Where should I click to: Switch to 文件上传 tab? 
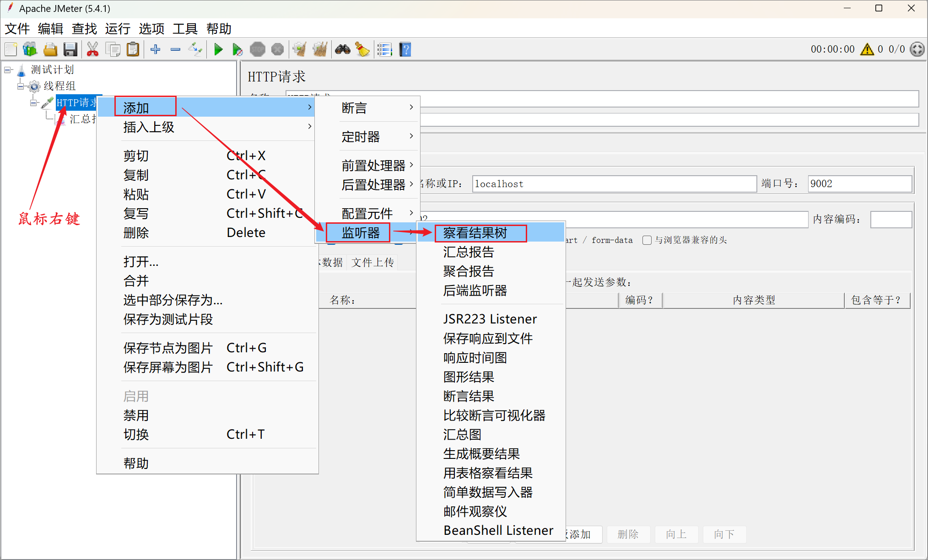pos(373,262)
